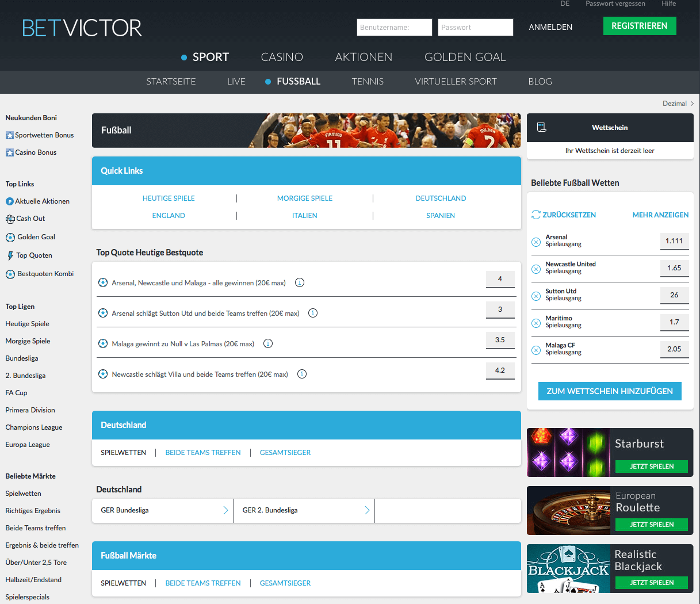Click Zum Wettschein Hinzufügen button
Screen dimensions: 700x604
click(610, 391)
